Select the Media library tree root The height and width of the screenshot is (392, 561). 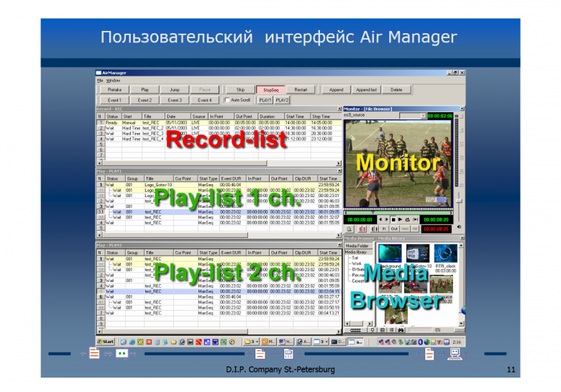355,252
